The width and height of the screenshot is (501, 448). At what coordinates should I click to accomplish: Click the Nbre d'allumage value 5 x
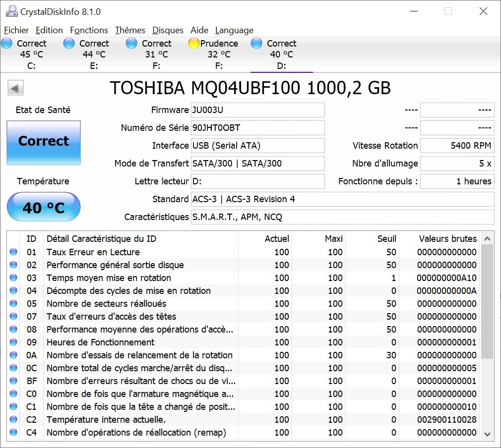tap(457, 164)
